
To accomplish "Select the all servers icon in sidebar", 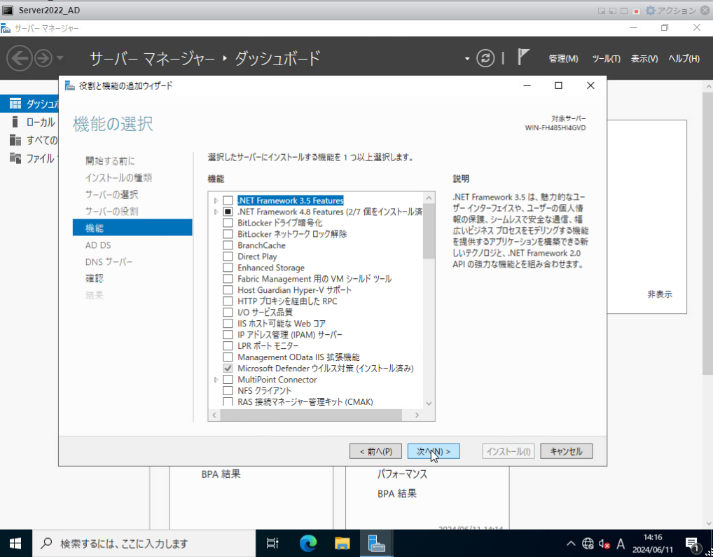I will [x=15, y=140].
